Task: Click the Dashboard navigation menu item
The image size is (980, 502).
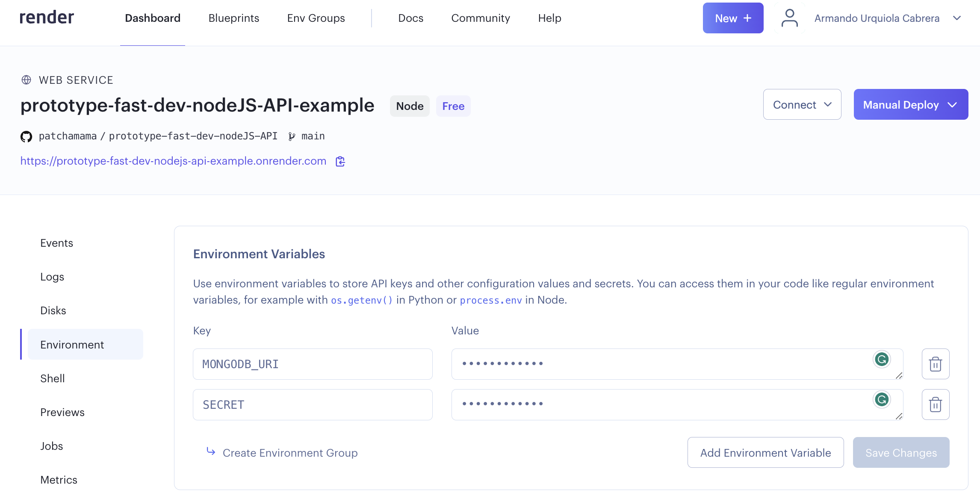Action: click(x=152, y=17)
